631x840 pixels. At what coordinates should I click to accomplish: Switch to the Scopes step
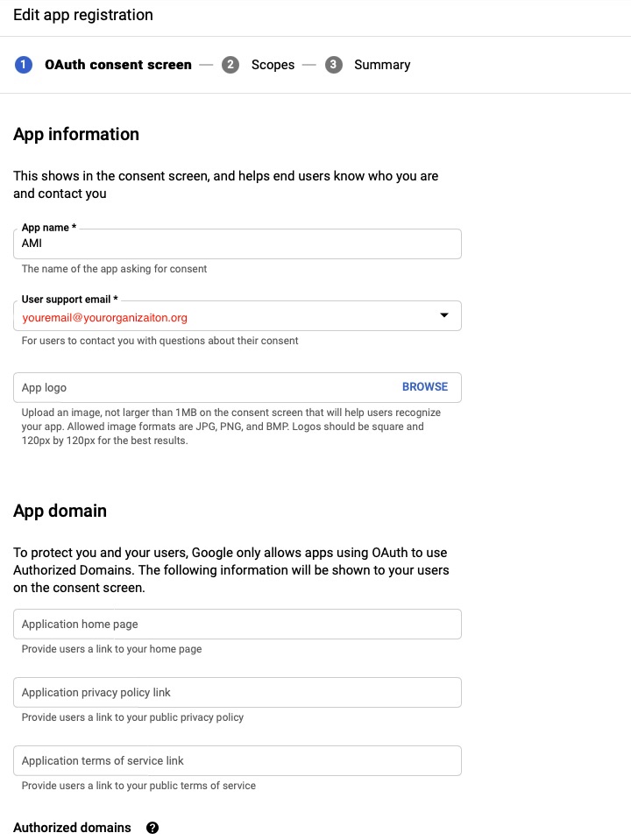click(273, 65)
